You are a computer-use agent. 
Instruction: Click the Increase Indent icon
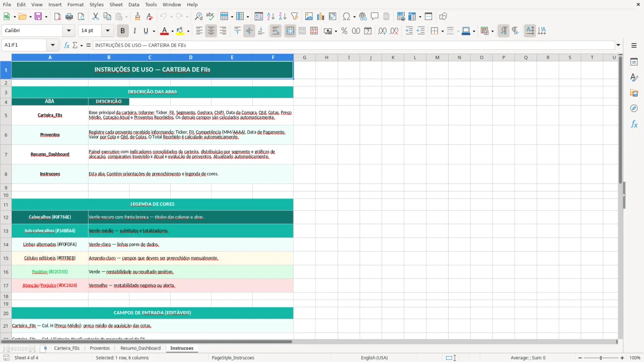tap(409, 31)
